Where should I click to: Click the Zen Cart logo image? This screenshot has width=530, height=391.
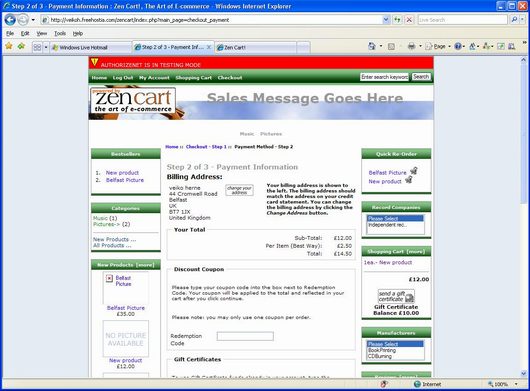click(x=133, y=101)
